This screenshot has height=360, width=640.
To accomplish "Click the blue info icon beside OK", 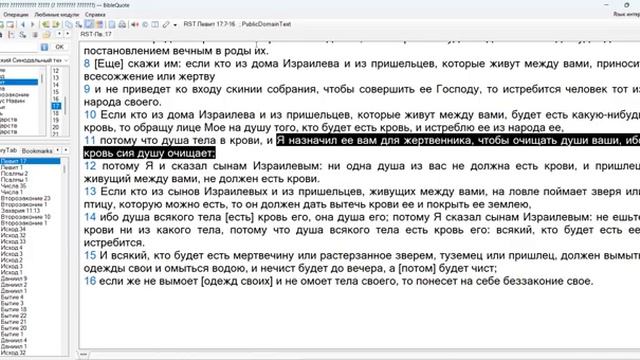I will 44,47.
